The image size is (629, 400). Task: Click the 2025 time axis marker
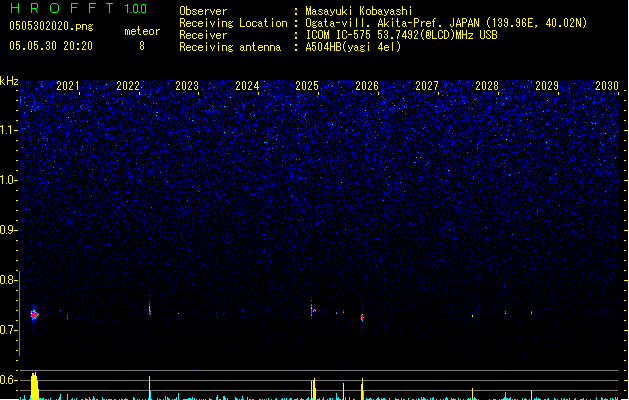307,86
